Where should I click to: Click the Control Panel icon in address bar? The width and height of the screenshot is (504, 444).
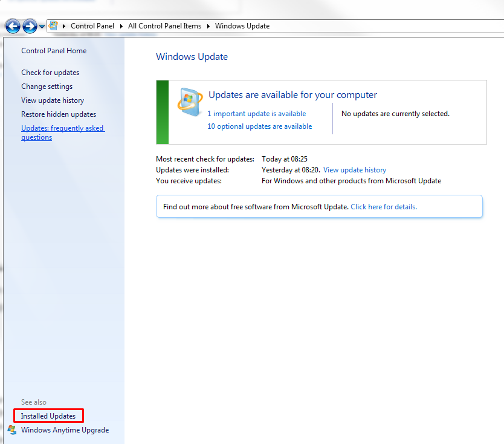(53, 26)
